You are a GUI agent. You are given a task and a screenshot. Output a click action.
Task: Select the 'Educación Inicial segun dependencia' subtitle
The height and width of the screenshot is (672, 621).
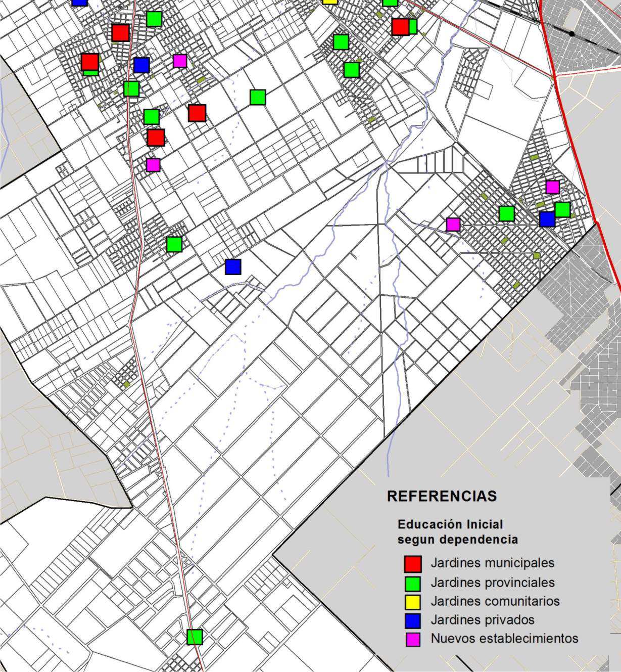[457, 532]
